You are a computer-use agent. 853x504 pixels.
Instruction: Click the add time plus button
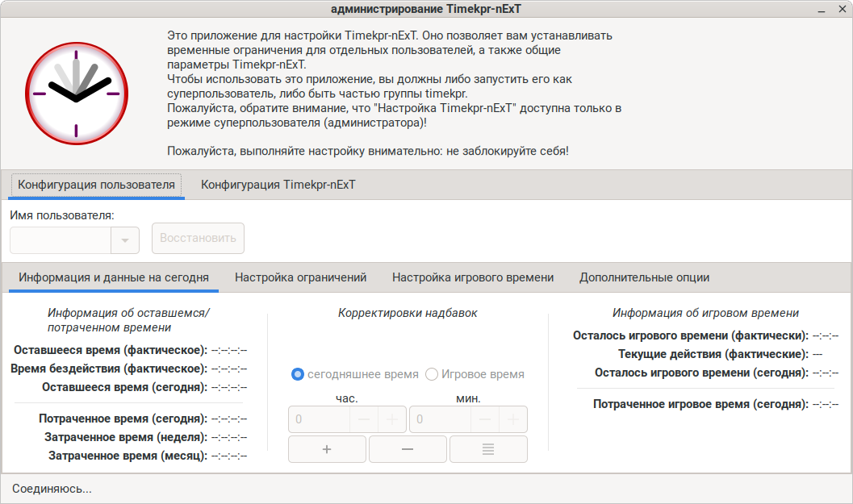pos(327,449)
